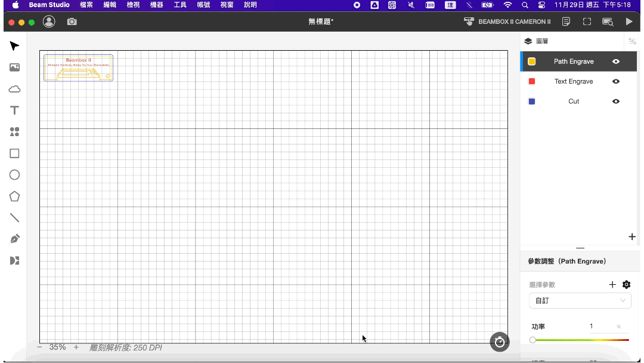
Task: Select the Polygon tool
Action: [x=14, y=196]
